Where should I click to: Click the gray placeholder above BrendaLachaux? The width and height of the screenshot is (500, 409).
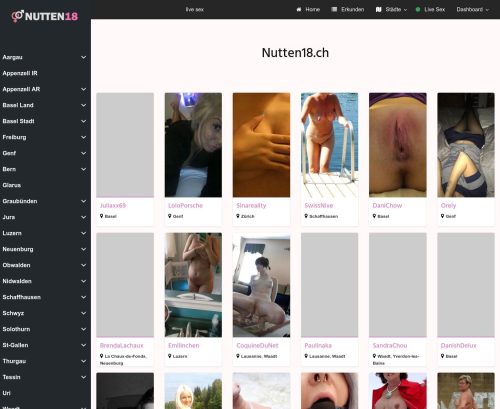coord(125,285)
